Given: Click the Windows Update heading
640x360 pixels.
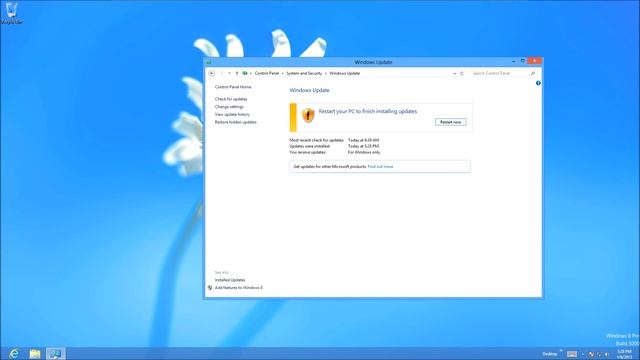Looking at the screenshot, I should 309,90.
